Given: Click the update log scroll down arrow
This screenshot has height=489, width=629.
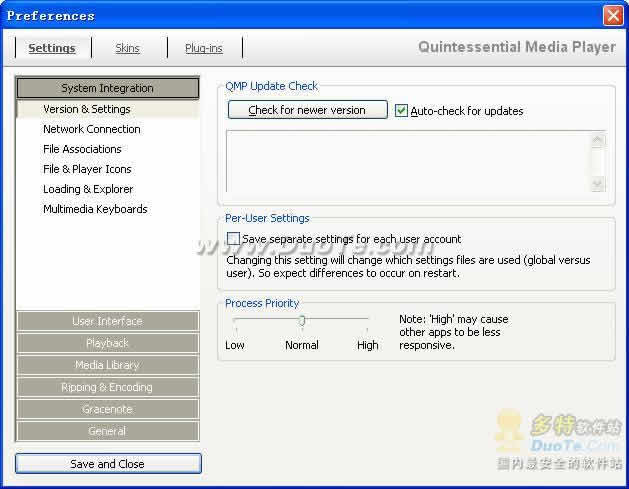Looking at the screenshot, I should 598,184.
